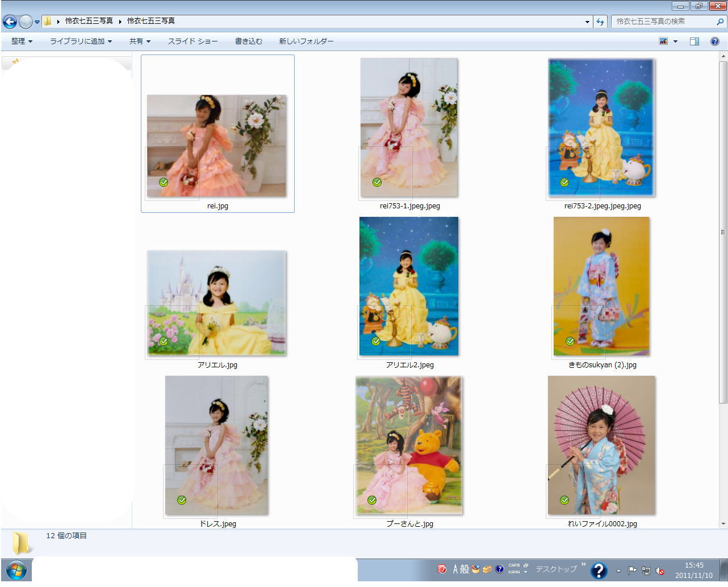Click the file name rei.jpg
728x587 pixels.
(217, 206)
